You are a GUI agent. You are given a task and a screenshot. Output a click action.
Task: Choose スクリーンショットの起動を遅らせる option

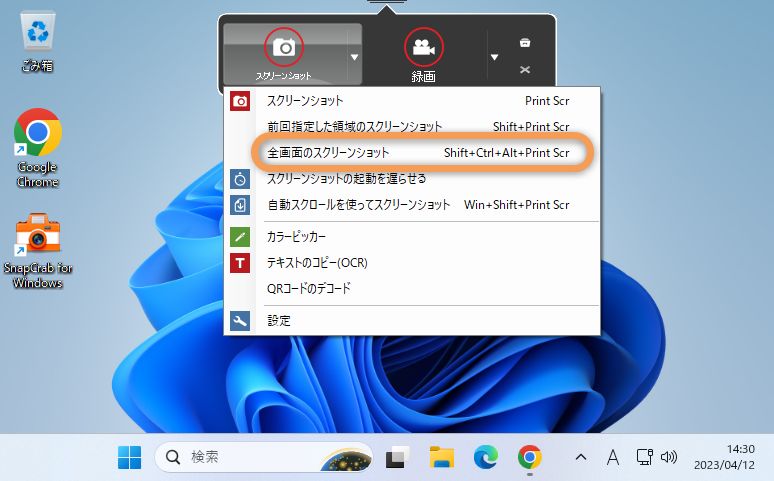pos(412,178)
